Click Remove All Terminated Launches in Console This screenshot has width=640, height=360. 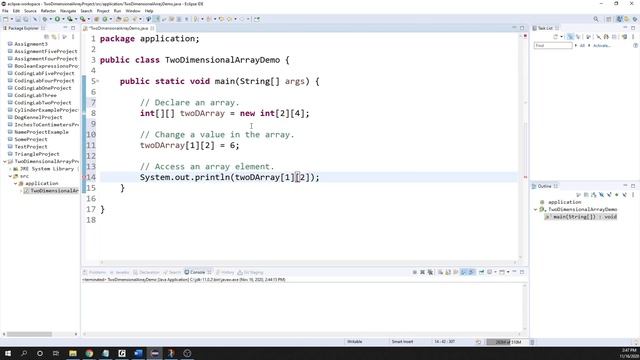tap(430, 272)
